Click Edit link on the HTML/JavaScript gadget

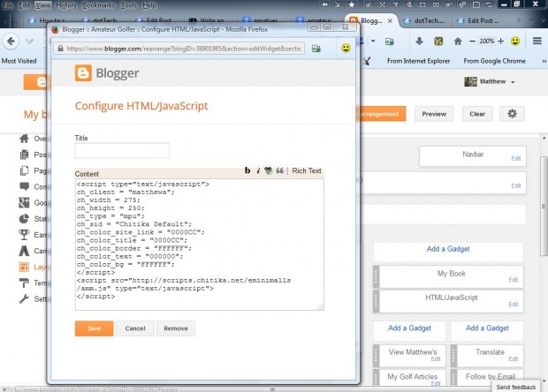pos(513,305)
